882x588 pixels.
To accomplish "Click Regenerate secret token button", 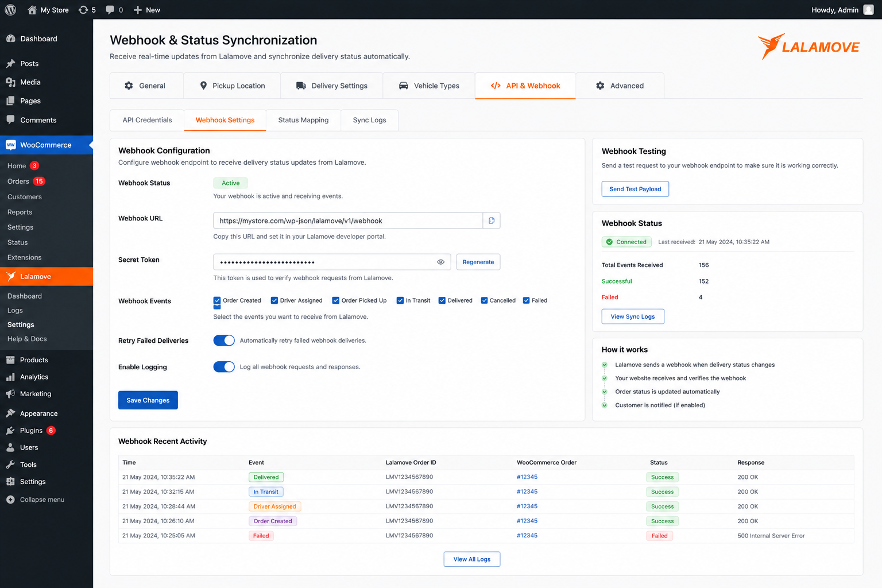I will point(478,262).
